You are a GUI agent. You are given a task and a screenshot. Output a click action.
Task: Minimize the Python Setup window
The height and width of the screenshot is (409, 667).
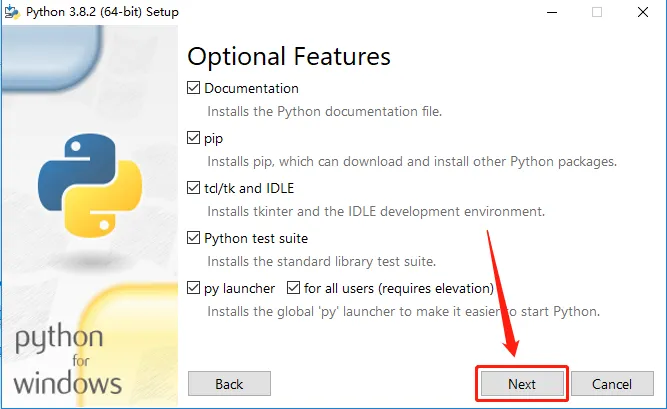[x=552, y=12]
